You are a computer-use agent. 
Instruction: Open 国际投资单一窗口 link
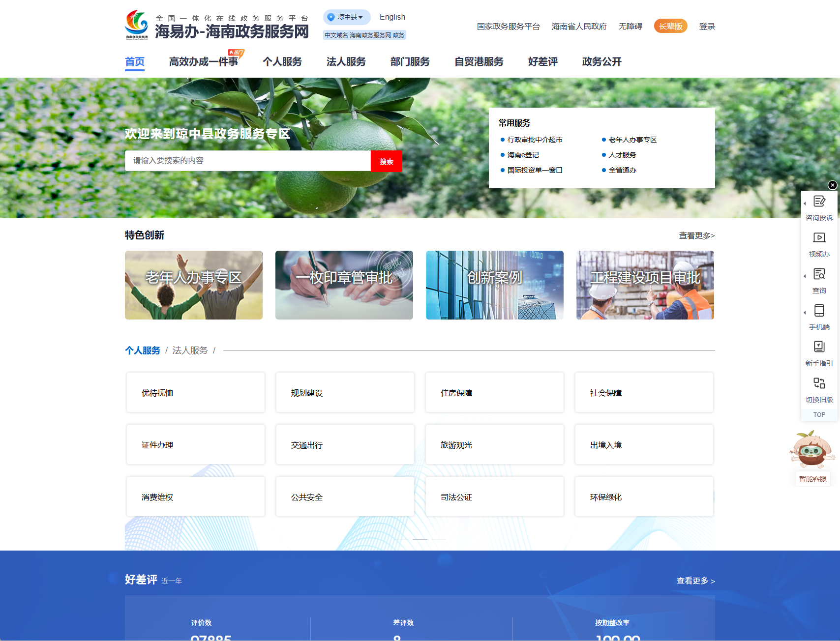[535, 170]
